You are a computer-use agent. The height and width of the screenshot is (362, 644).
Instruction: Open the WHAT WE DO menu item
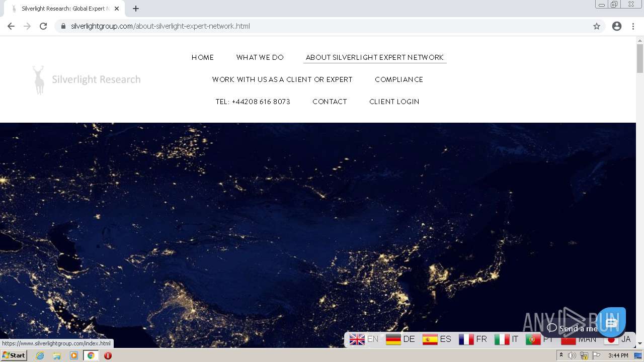[x=260, y=57]
